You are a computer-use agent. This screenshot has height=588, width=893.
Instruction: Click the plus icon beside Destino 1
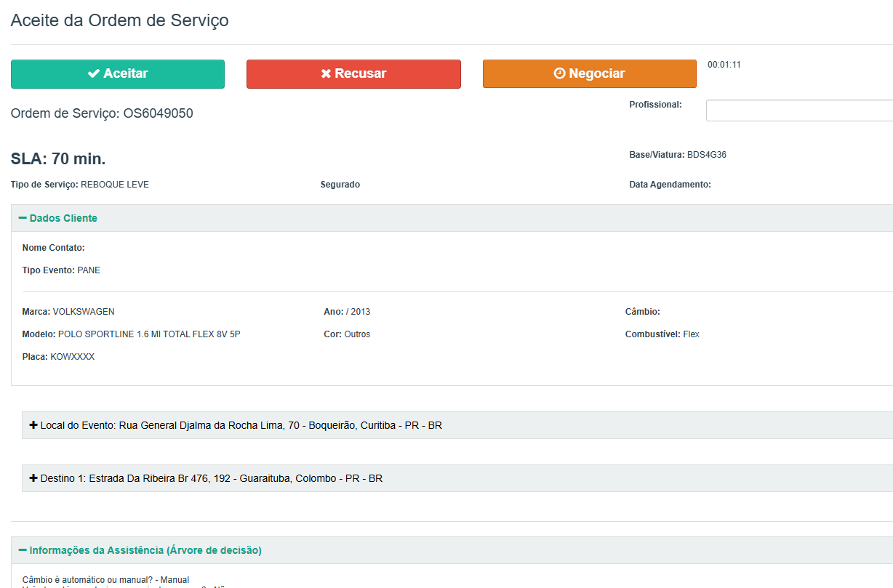(x=33, y=478)
